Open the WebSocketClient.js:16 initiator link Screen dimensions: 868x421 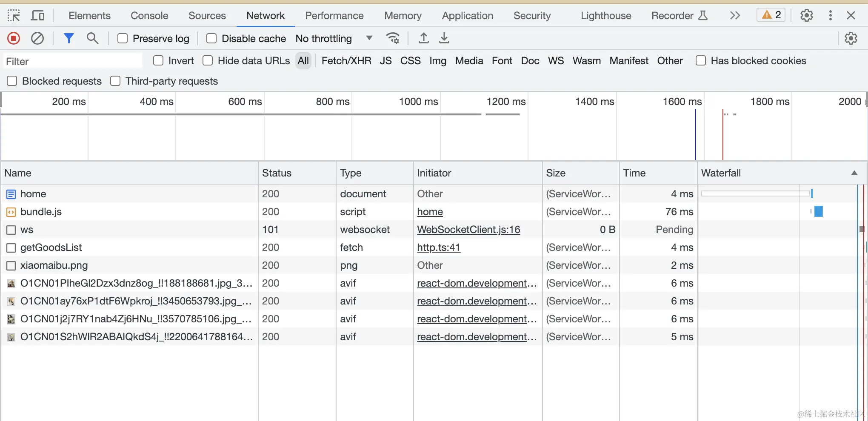(468, 230)
